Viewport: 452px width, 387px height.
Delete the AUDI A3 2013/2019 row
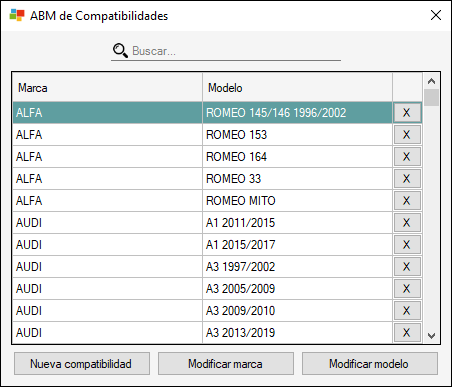tap(407, 332)
